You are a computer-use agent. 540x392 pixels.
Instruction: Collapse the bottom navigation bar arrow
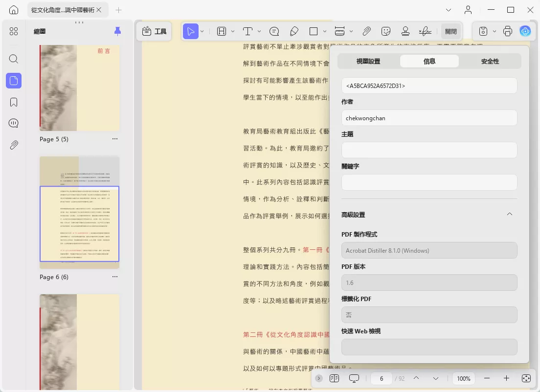pyautogui.click(x=319, y=378)
